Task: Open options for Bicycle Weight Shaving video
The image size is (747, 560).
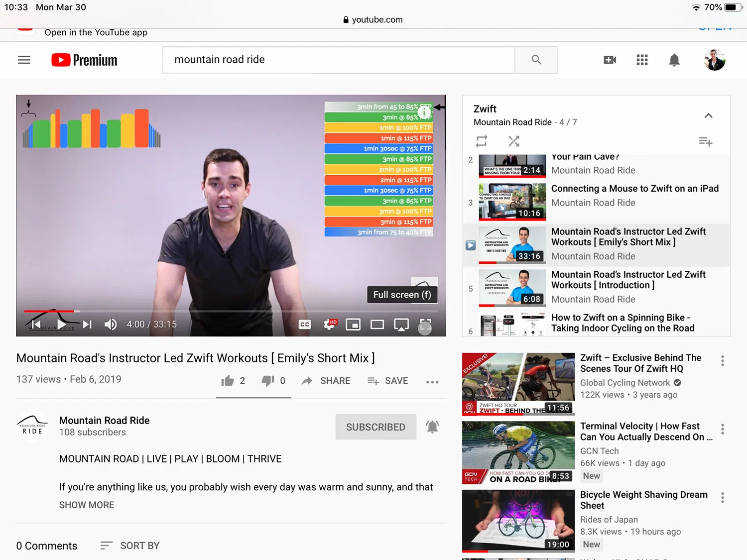Action: 723,498
